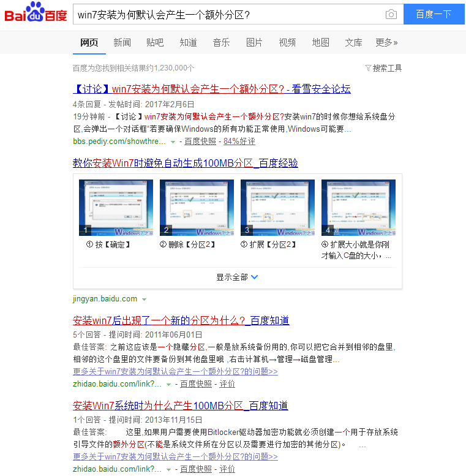Expand the 更多» menu
This screenshot has height=476, width=466.
[386, 42]
